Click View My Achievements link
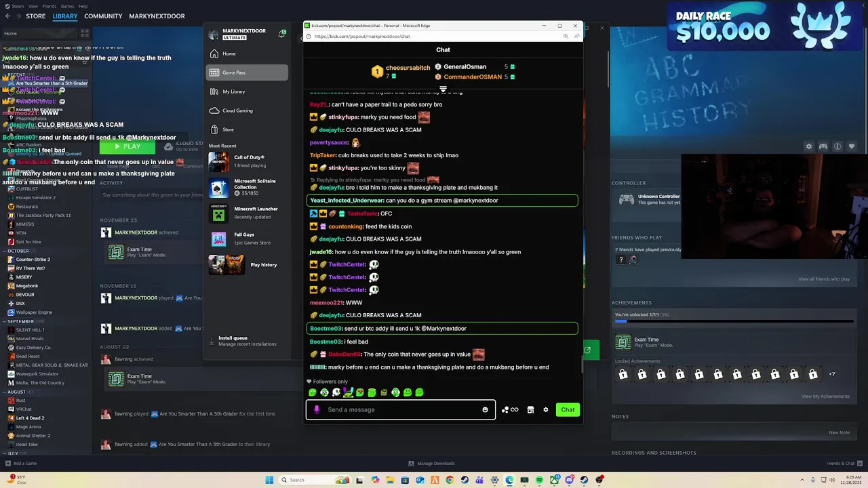 tap(825, 396)
